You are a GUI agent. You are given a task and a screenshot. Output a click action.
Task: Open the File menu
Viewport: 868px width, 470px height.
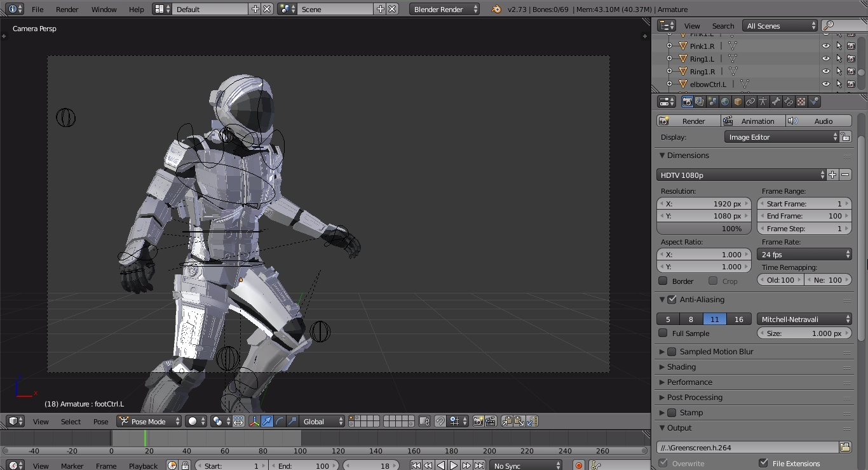click(37, 9)
